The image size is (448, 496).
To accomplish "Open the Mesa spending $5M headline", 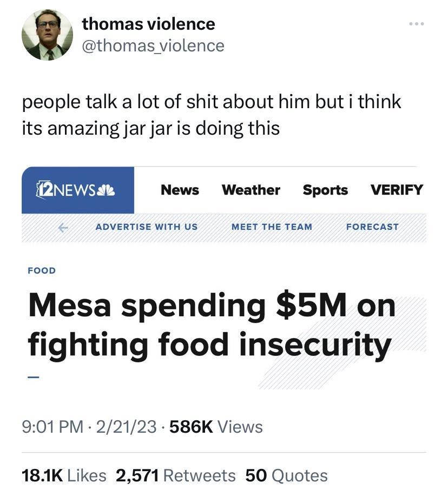I will (212, 326).
